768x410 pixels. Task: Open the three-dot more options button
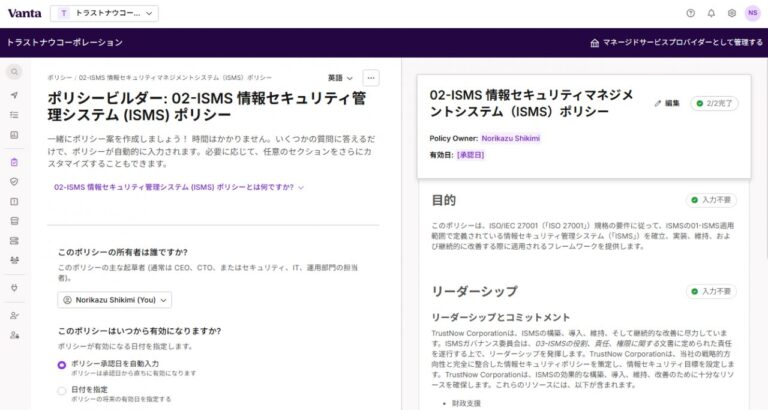tap(371, 78)
